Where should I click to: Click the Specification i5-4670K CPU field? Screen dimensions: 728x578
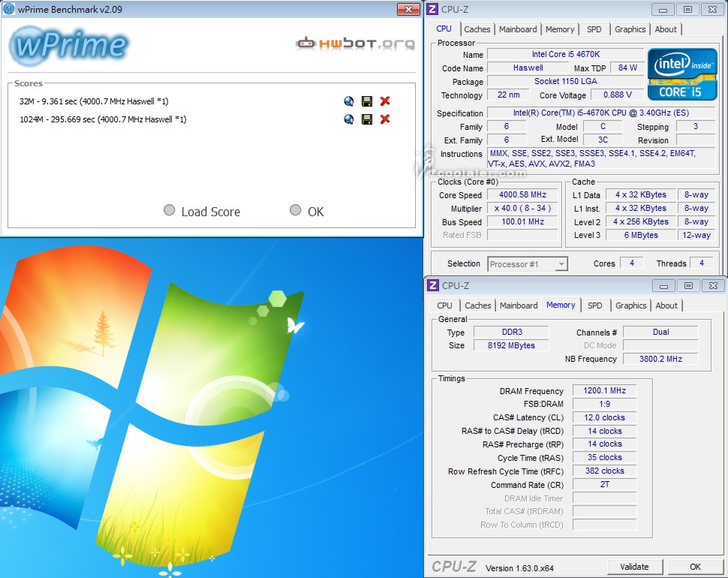click(x=600, y=113)
